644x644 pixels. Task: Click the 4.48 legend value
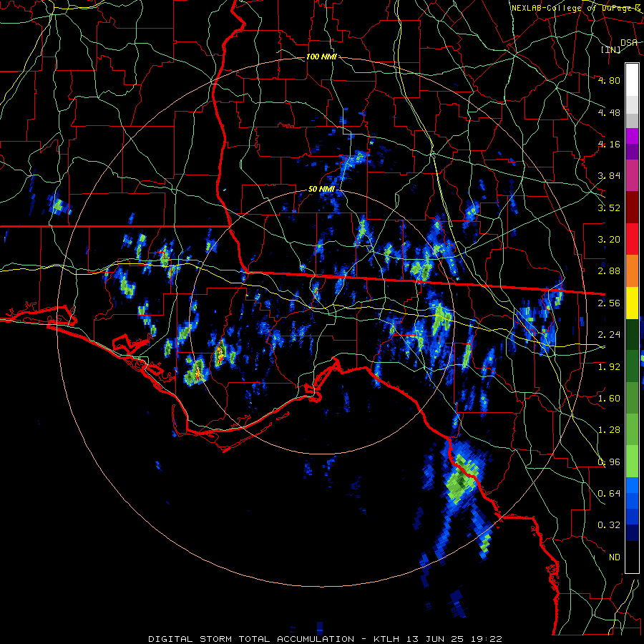pos(609,112)
